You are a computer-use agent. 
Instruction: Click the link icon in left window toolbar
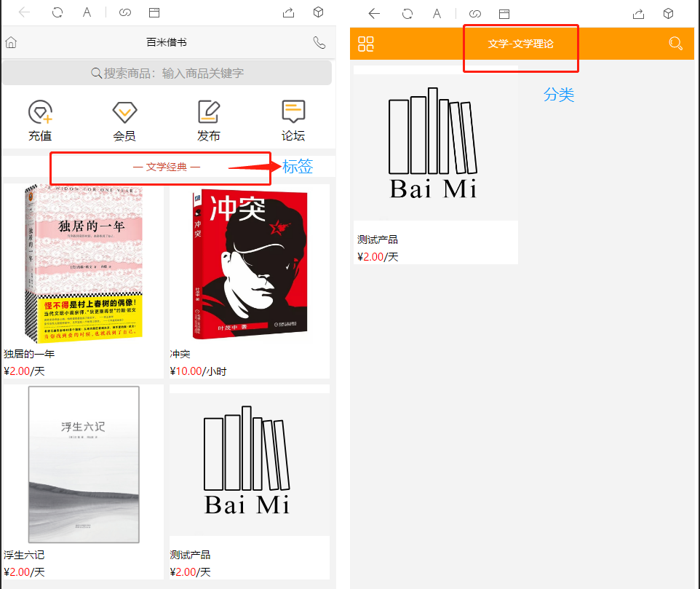125,12
